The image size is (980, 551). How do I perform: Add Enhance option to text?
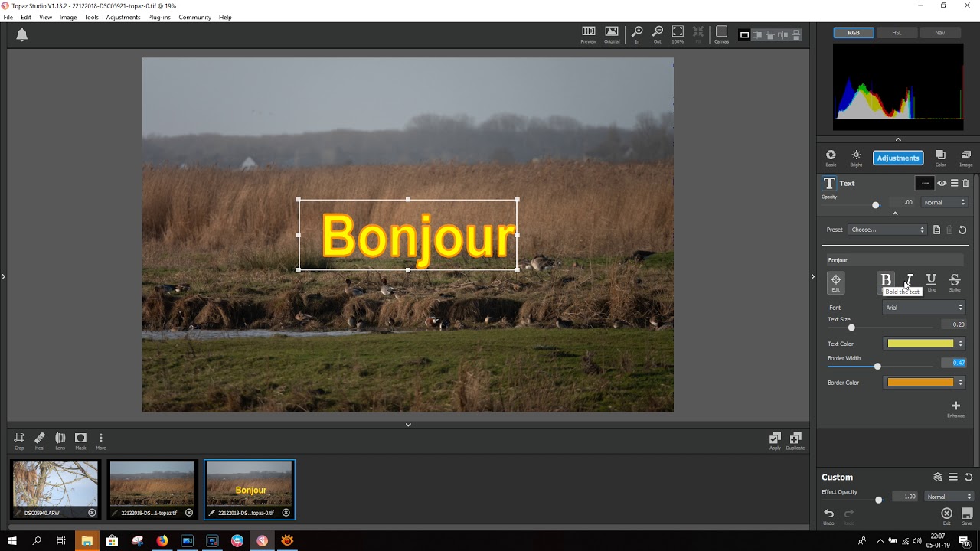click(x=955, y=409)
